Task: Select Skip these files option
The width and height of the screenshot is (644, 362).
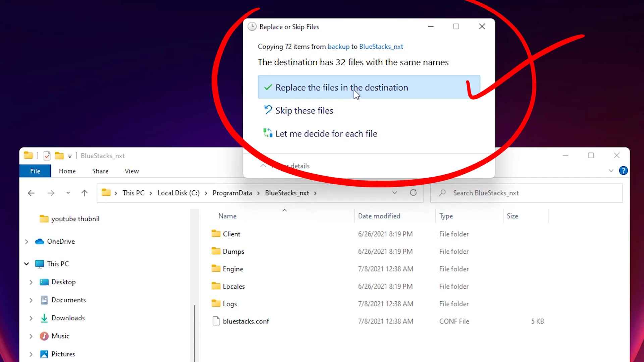Action: coord(304,111)
